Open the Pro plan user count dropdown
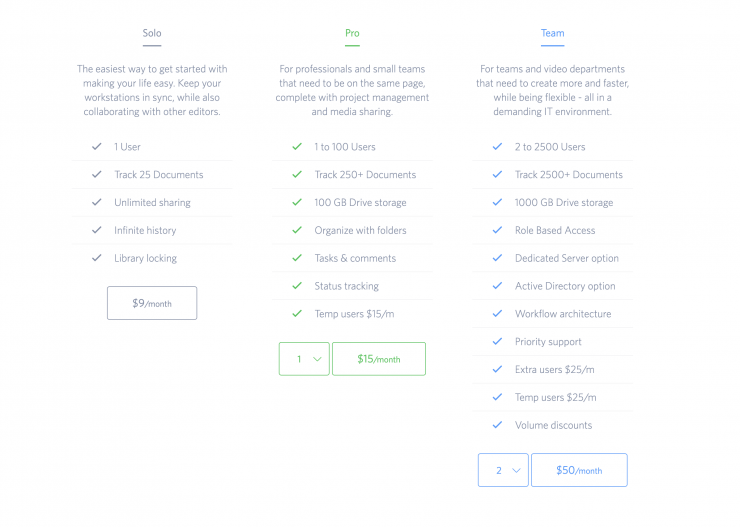The image size is (740, 527). pos(304,359)
